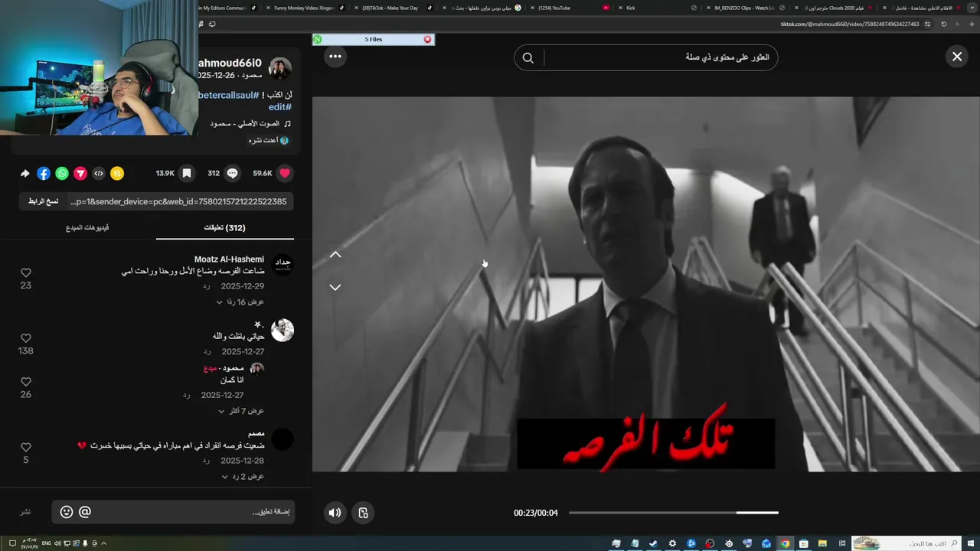Post the comment with نشر button

click(x=25, y=512)
